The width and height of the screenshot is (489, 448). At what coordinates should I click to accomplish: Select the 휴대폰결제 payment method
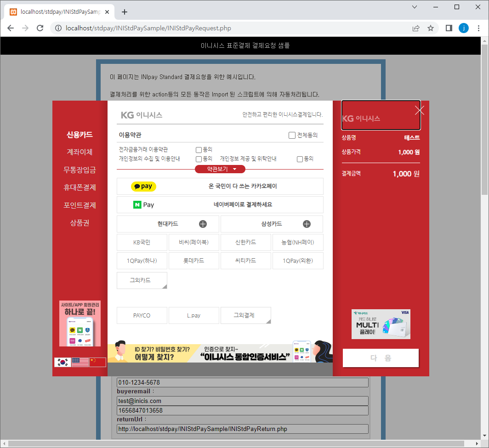coord(80,187)
